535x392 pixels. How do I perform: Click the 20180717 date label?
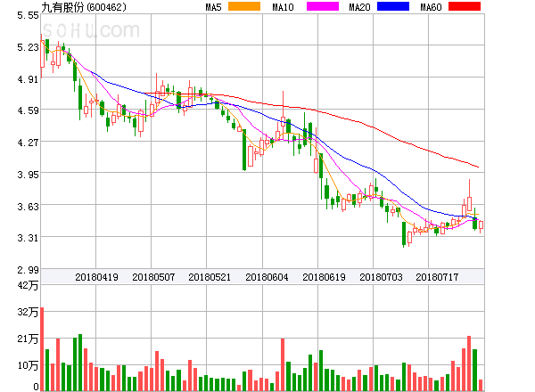tap(437, 277)
